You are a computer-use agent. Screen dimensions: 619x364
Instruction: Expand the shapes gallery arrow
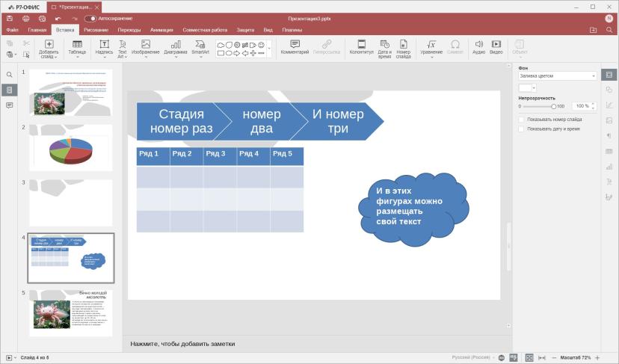click(269, 49)
